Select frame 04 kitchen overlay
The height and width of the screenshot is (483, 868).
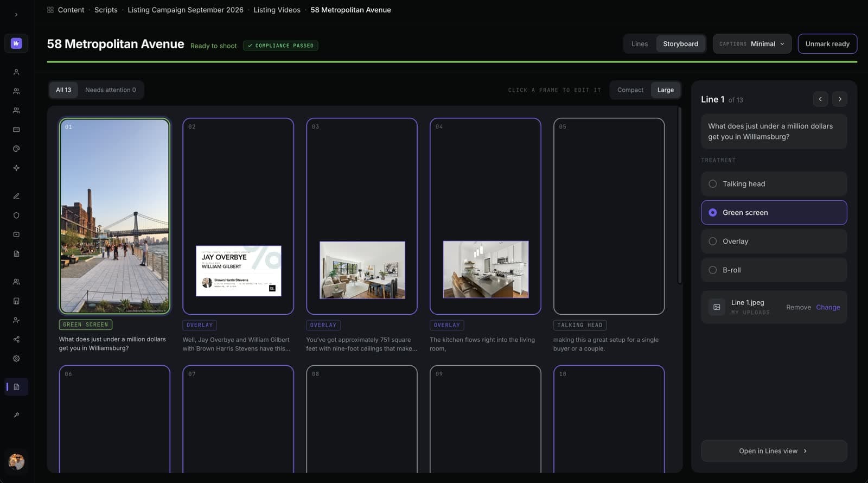click(486, 216)
